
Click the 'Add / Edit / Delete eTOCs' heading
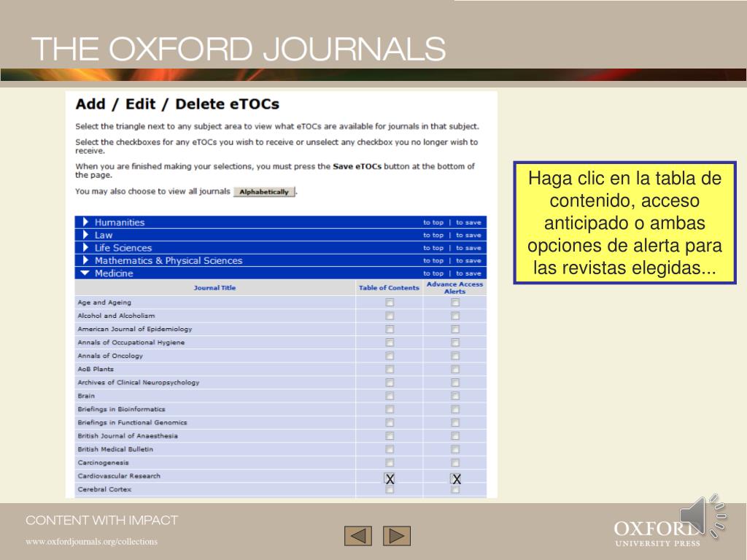tap(177, 104)
